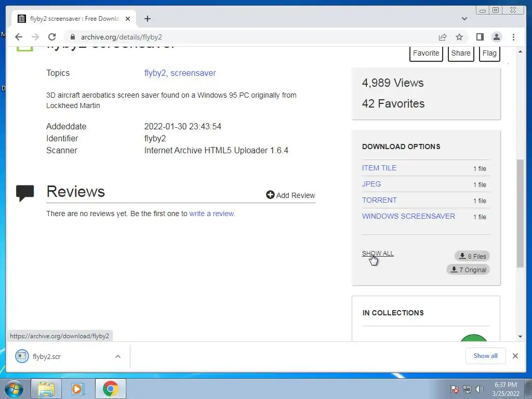This screenshot has width=532, height=399.
Task: Click the Share button
Action: [461, 54]
